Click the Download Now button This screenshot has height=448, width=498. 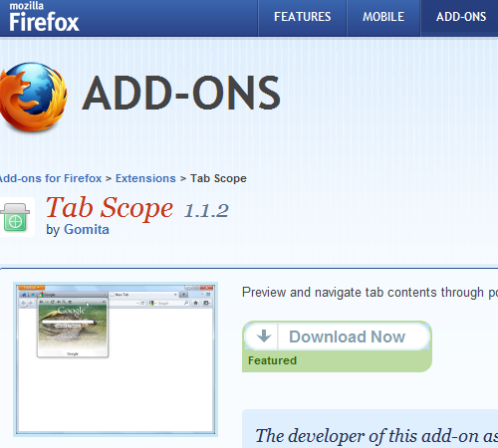pyautogui.click(x=337, y=336)
